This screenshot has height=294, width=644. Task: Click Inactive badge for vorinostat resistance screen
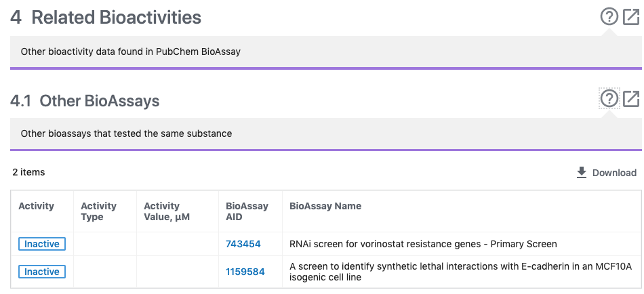pyautogui.click(x=42, y=244)
